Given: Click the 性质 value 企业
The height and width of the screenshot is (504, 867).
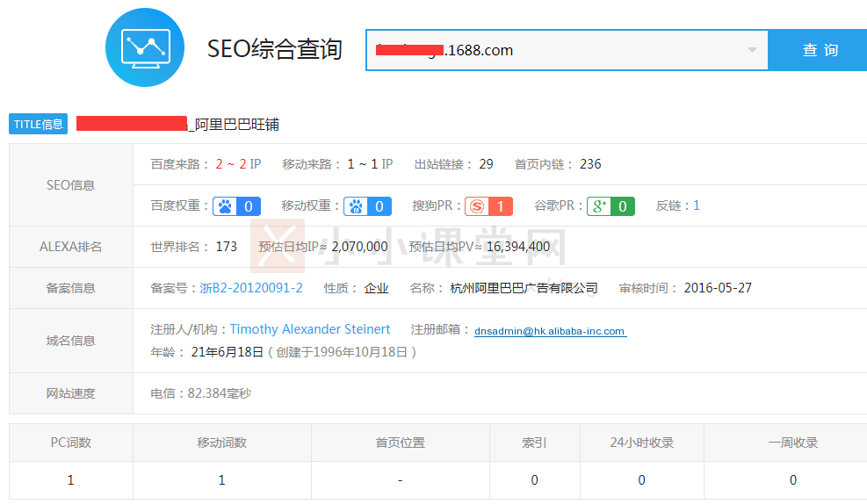Looking at the screenshot, I should tap(376, 288).
